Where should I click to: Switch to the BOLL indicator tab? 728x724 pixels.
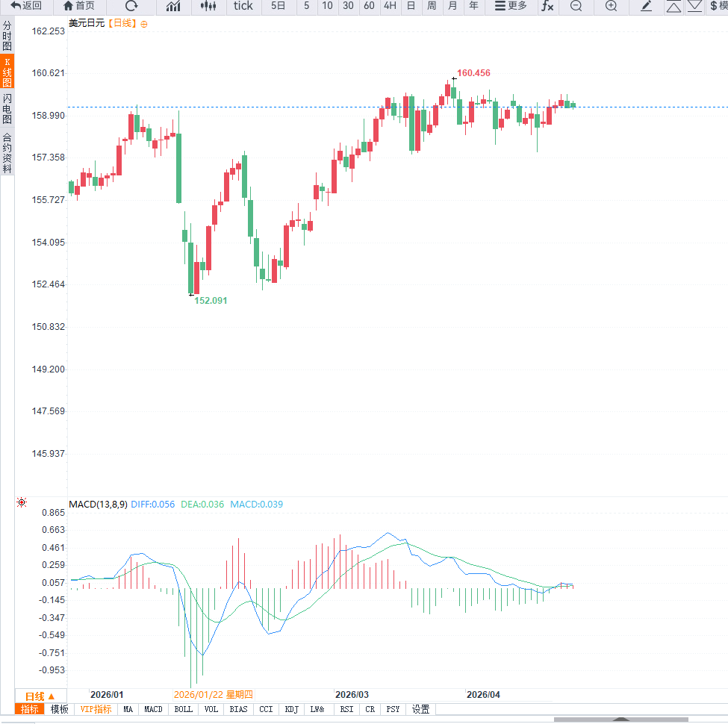tap(183, 709)
